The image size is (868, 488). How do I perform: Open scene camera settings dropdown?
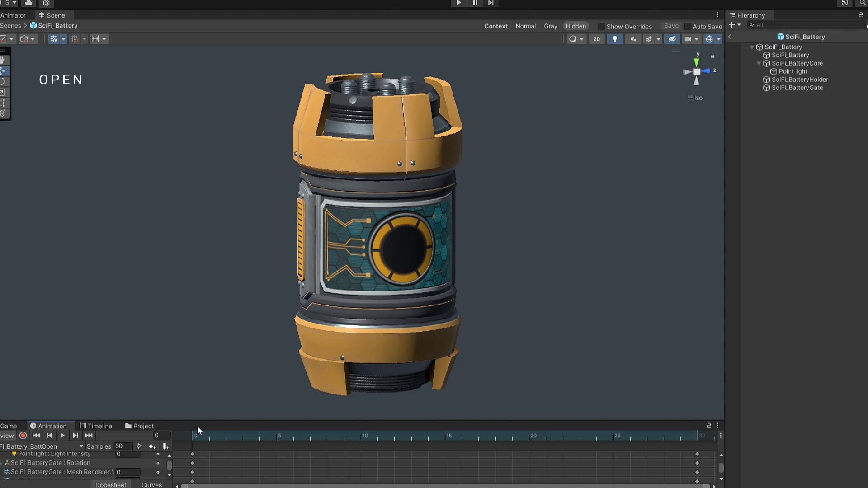point(692,39)
